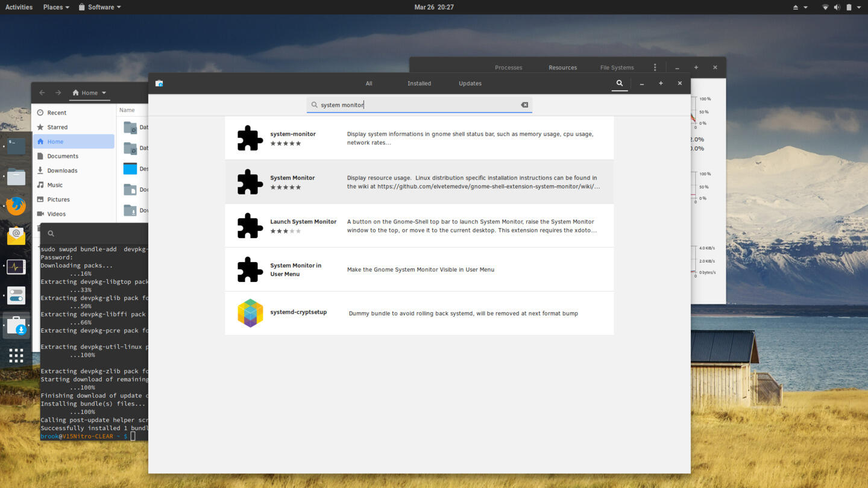Switch to the All tab in Software

369,84
